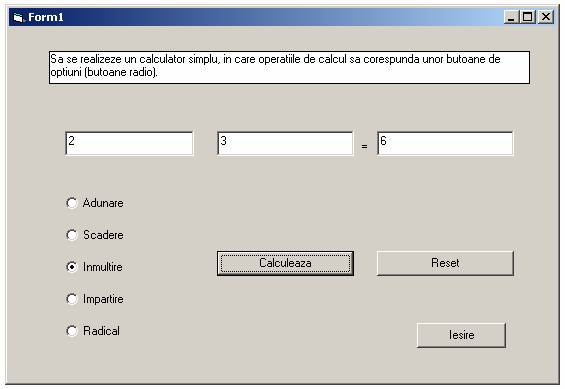The width and height of the screenshot is (565, 389).
Task: Click the Calculeaza button
Action: click(x=285, y=263)
